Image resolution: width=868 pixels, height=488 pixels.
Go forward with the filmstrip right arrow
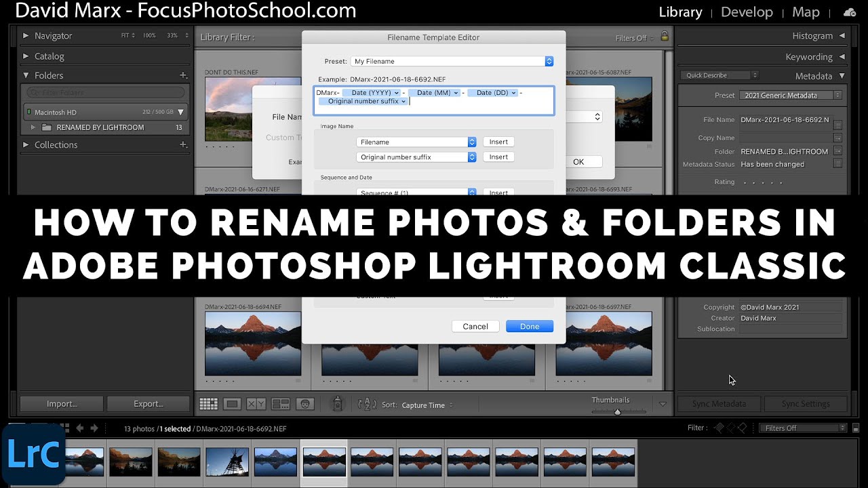(94, 428)
